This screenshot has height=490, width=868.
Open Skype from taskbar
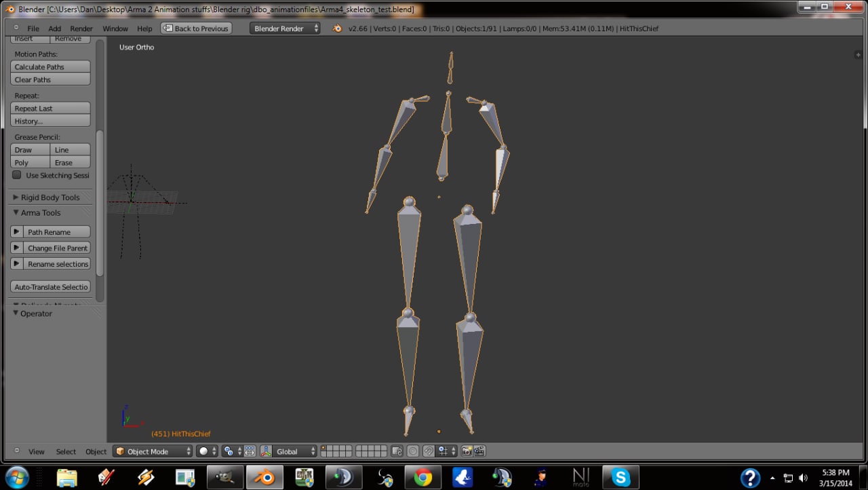click(x=620, y=478)
